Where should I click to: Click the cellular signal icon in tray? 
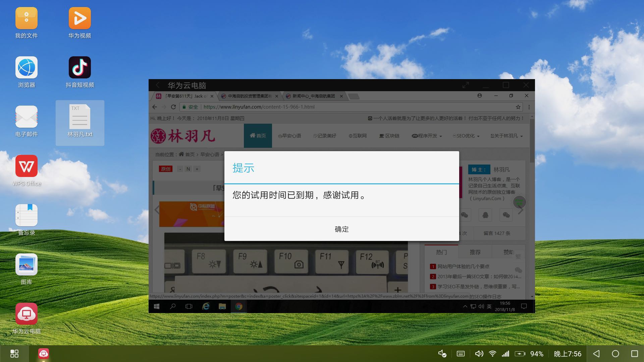(505, 354)
